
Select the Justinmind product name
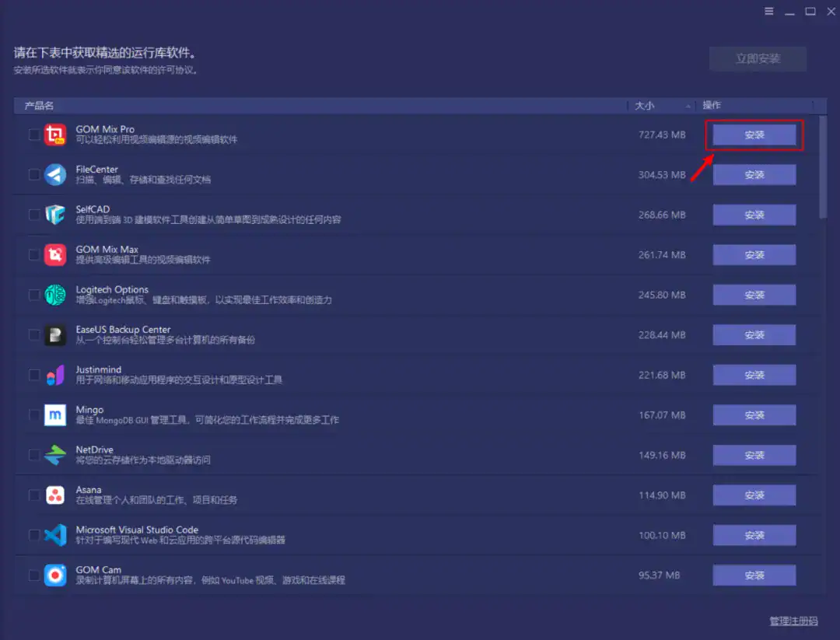click(99, 369)
